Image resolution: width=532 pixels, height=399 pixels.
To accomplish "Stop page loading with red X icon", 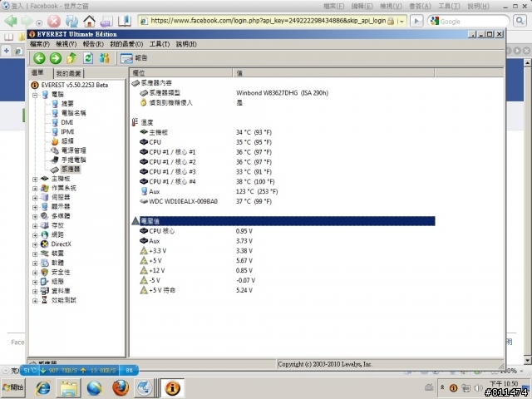I will (x=53, y=21).
